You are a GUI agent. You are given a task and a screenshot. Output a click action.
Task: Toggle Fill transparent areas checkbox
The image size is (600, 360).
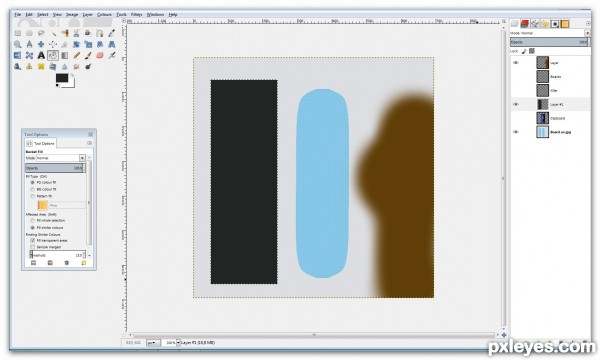click(x=33, y=240)
